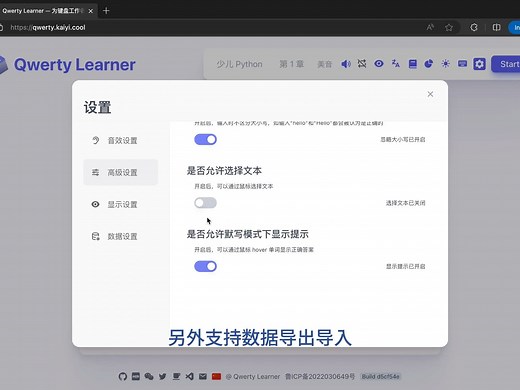The width and height of the screenshot is (520, 390).
Task: Close the Qwerty Learner browser tab
Action: (x=90, y=11)
